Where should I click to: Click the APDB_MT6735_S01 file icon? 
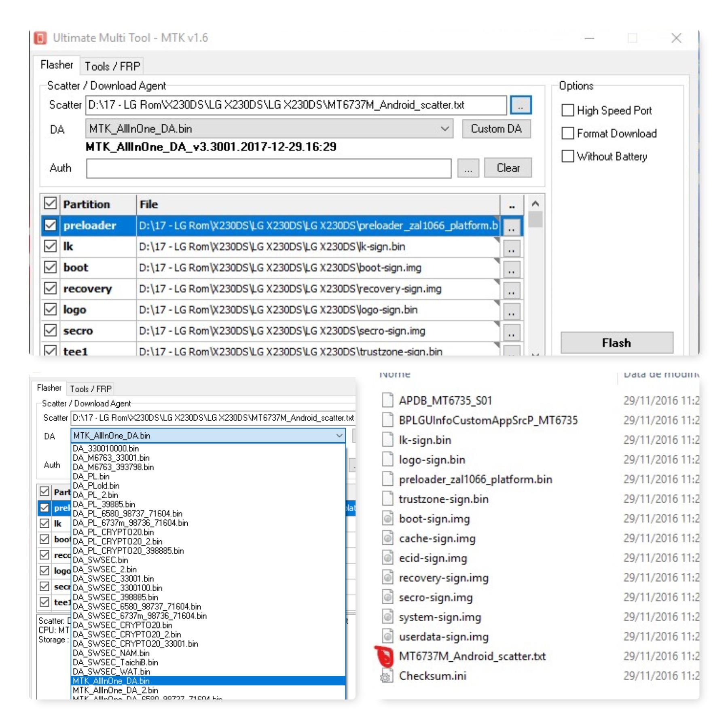coord(387,400)
